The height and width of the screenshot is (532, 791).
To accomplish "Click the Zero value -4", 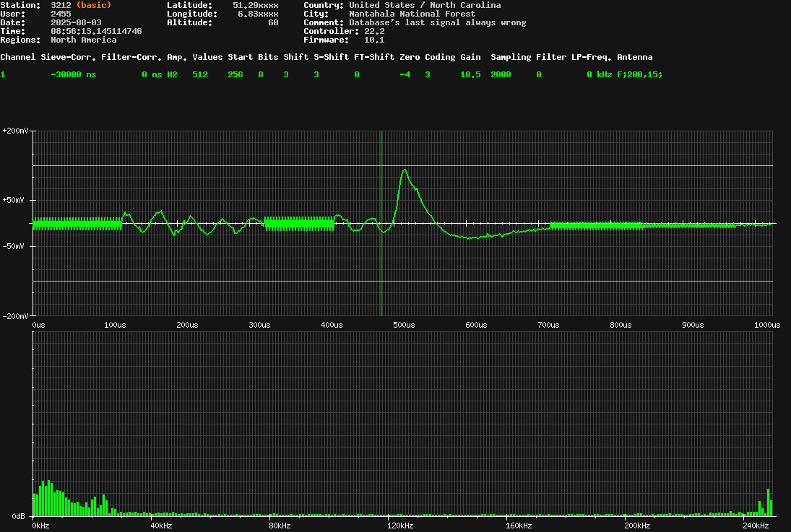I will click(403, 74).
